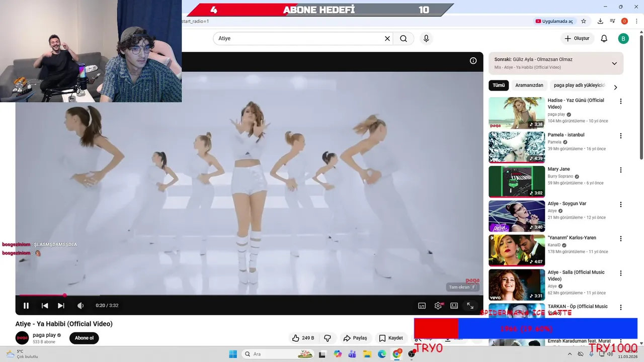Viewport: 644px width, 362px height.
Task: Share the video via Paylaş
Action: point(355,338)
